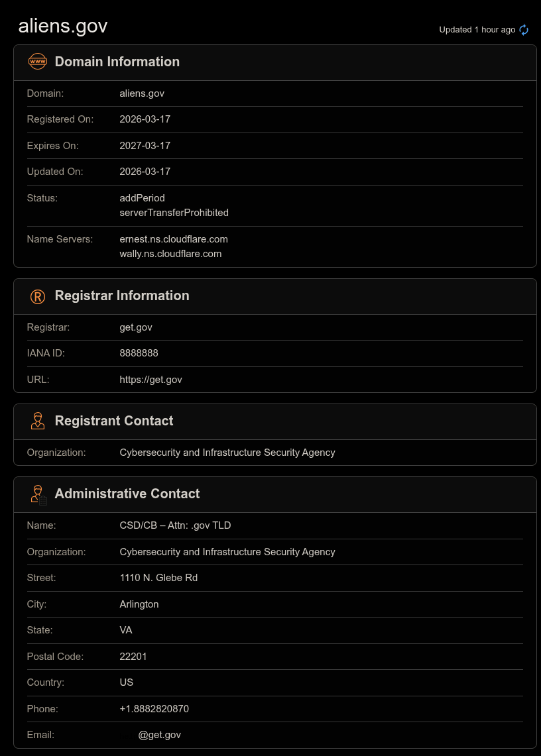Click the Registered On: label

tap(60, 119)
